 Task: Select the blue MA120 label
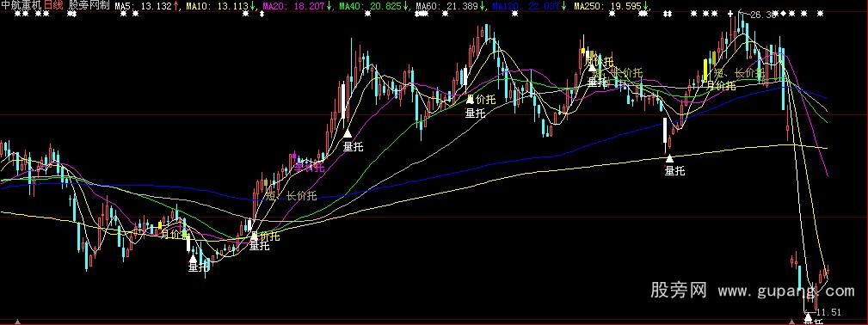click(x=529, y=6)
